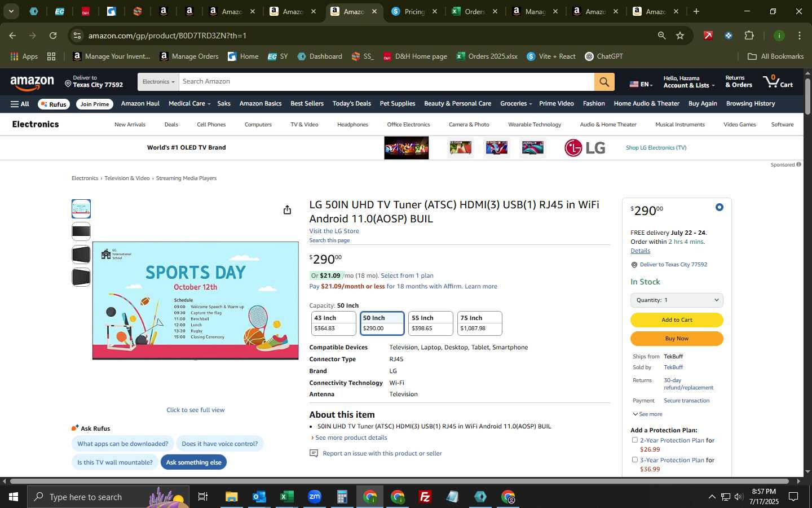This screenshot has height=508, width=812.
Task: Expand See more seller details
Action: [x=647, y=414]
